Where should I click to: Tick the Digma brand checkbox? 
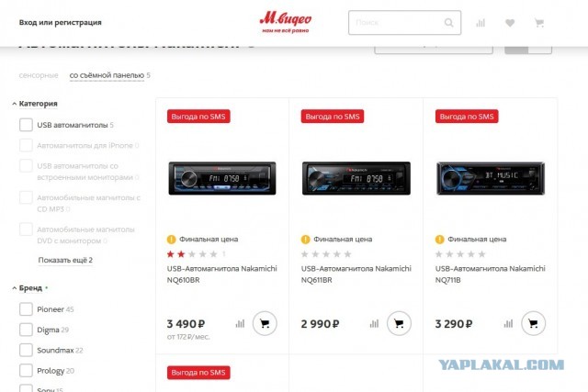26,330
